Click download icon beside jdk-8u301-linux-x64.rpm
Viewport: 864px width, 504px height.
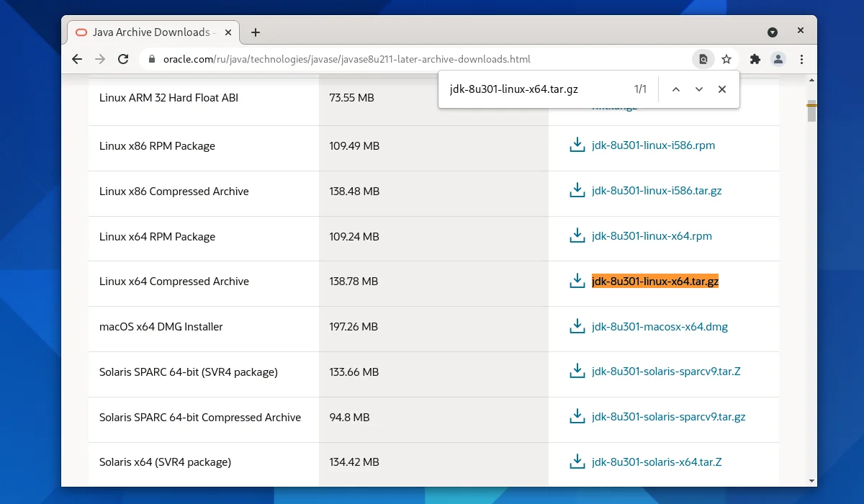[x=577, y=236]
